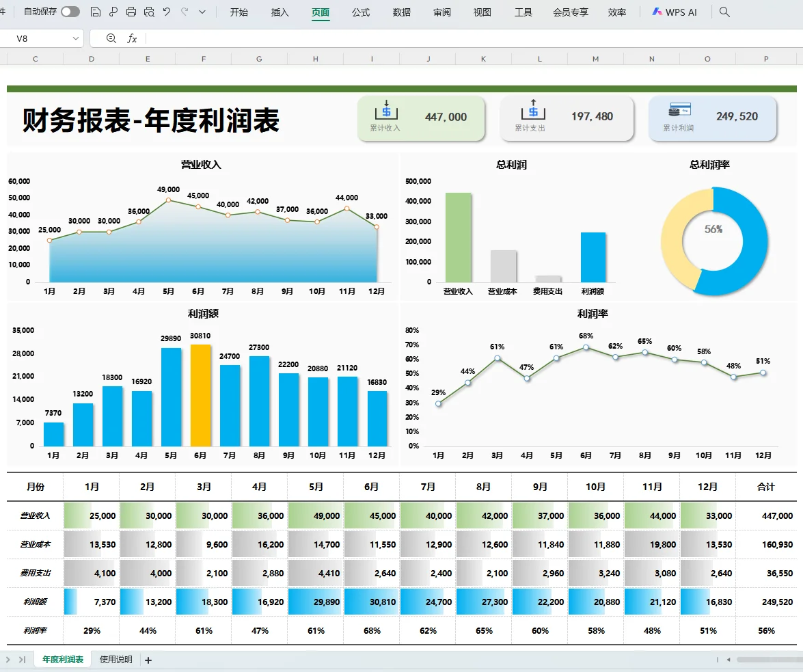This screenshot has height=672, width=803.
Task: Click the formula bar input area
Action: pyautogui.click(x=474, y=38)
